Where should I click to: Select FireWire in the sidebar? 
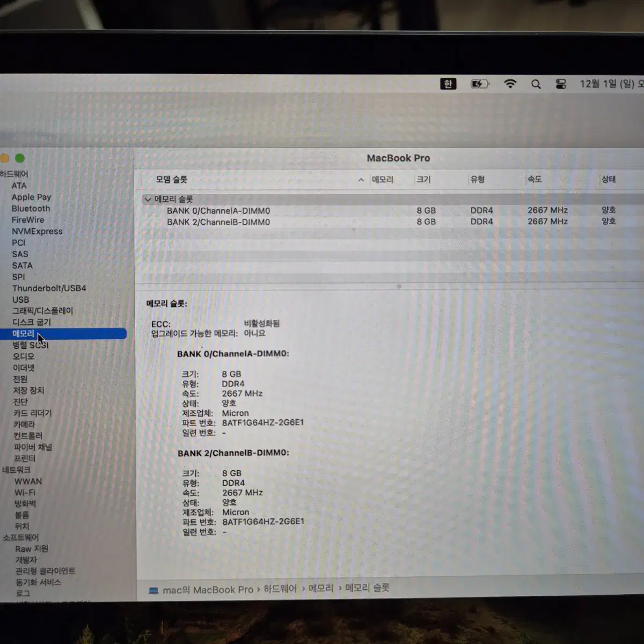pos(28,219)
